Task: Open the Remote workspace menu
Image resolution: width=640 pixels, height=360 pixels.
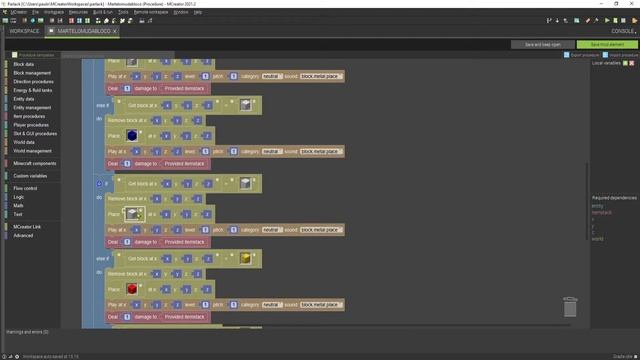Action: (x=151, y=12)
